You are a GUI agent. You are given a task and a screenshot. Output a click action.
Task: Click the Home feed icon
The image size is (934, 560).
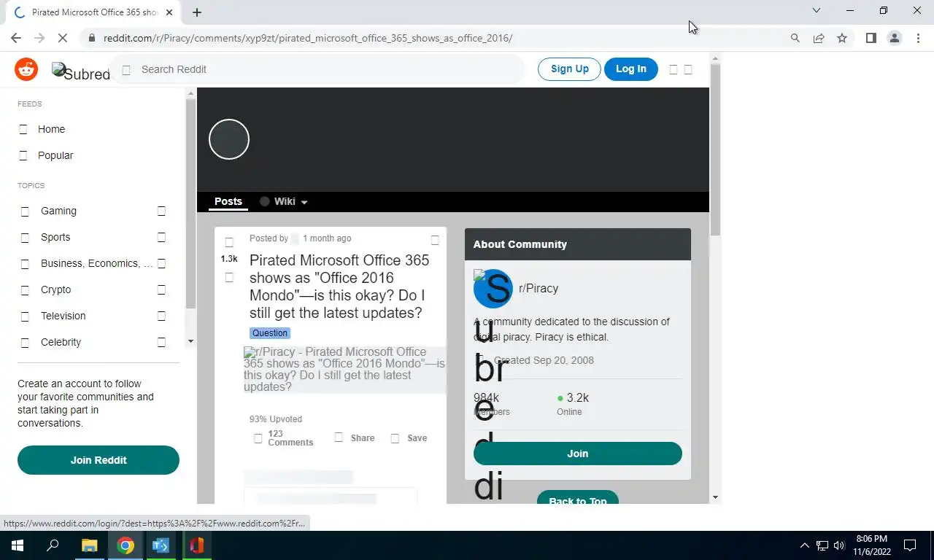point(23,129)
